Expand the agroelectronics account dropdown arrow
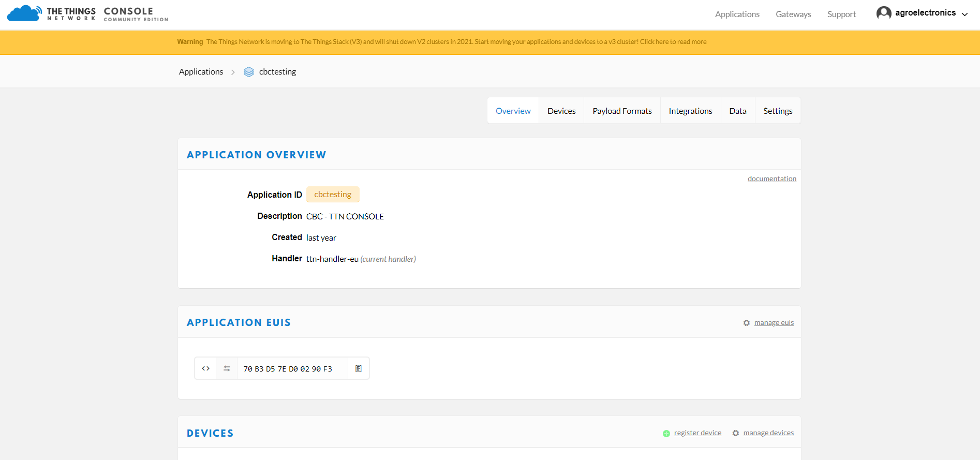 click(x=964, y=14)
